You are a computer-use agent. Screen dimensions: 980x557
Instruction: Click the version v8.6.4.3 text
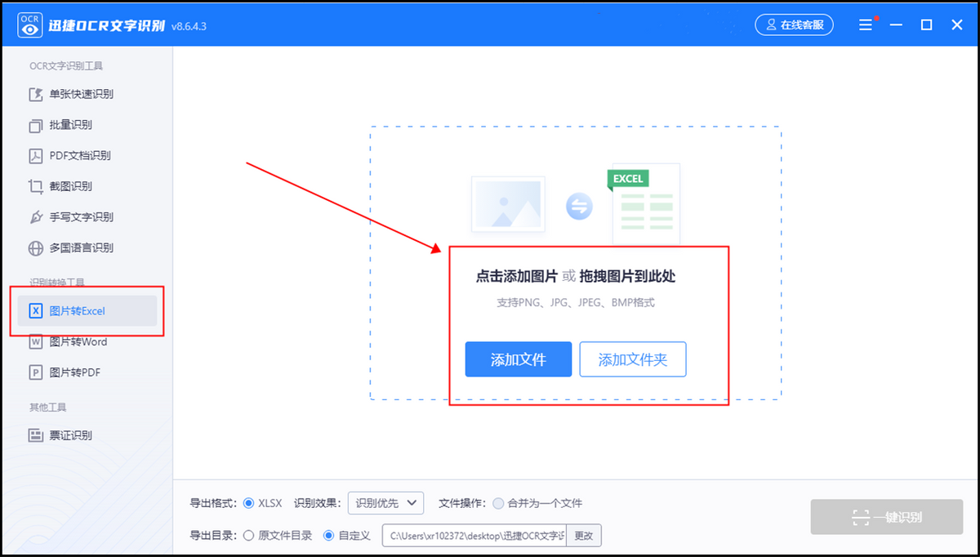(x=189, y=26)
